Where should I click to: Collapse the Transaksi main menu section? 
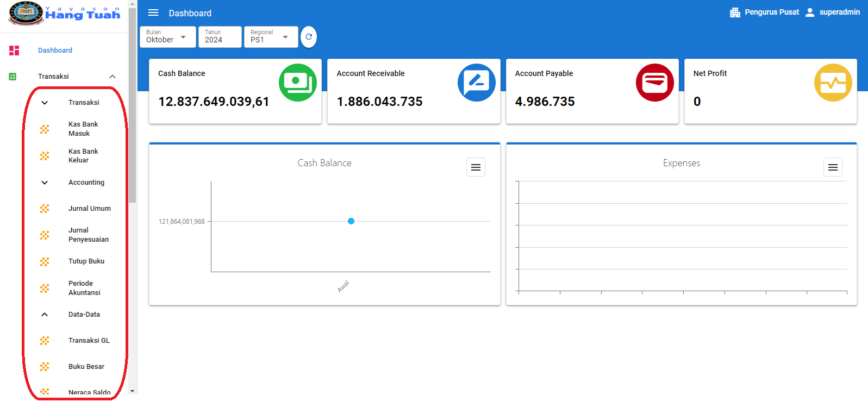112,77
